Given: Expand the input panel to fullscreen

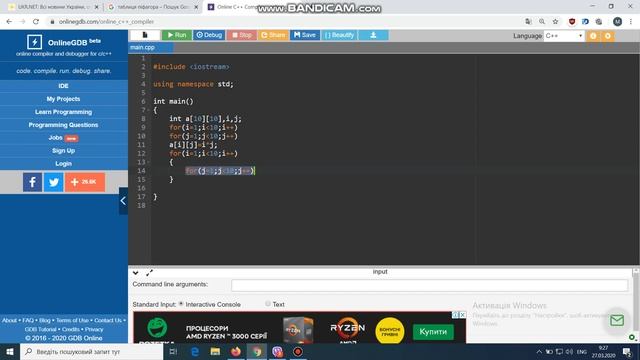Looking at the screenshot, I should [x=149, y=273].
